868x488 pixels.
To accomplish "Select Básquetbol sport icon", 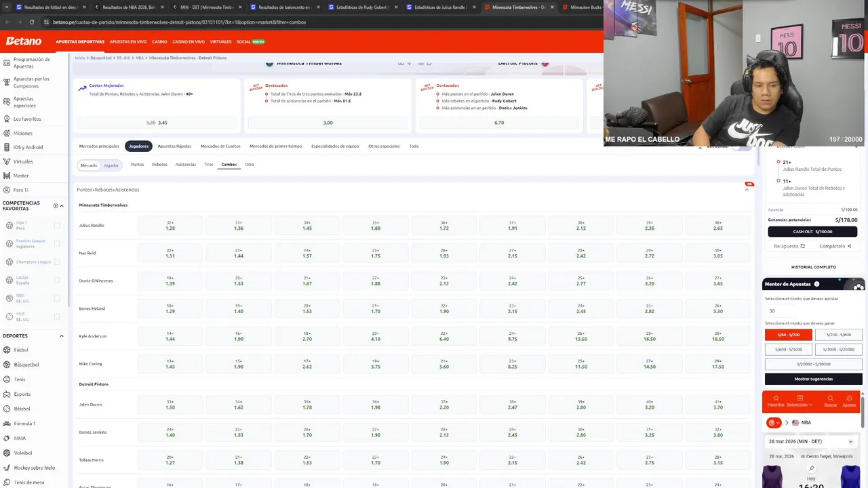I will [x=6, y=365].
